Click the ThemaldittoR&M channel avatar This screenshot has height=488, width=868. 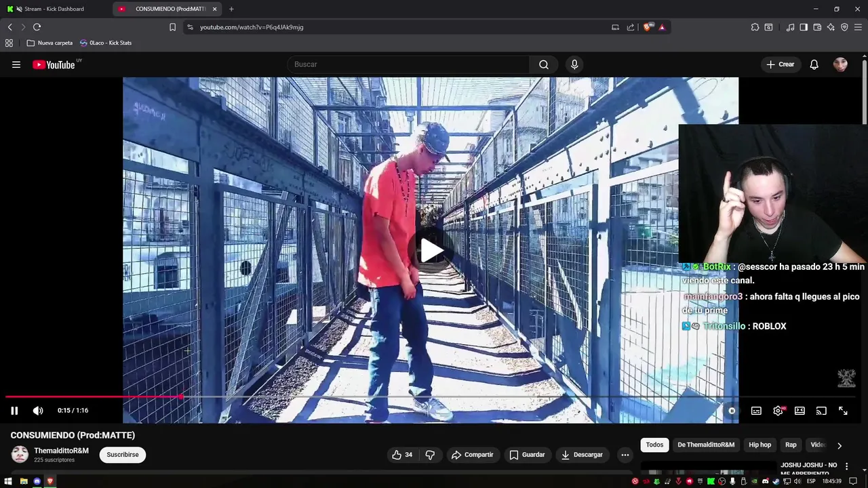click(x=20, y=455)
